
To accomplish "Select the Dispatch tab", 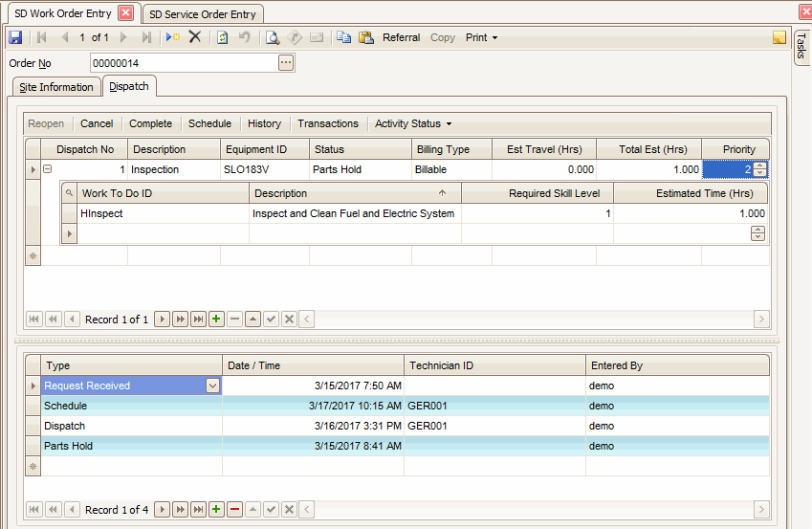I will coord(129,86).
